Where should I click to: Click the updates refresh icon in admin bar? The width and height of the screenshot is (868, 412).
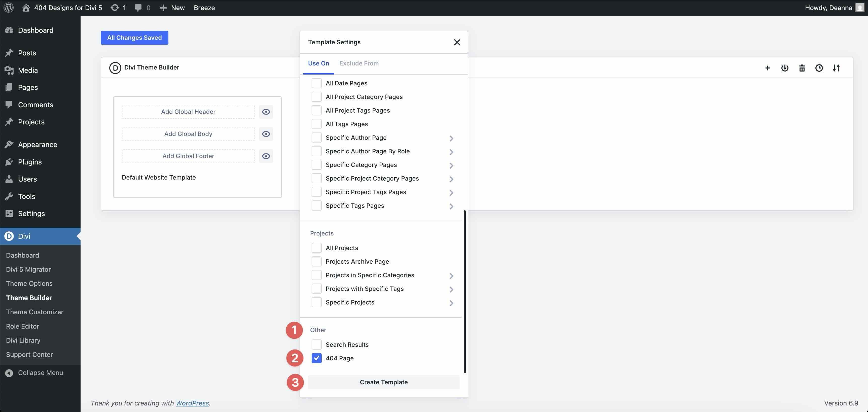click(115, 7)
